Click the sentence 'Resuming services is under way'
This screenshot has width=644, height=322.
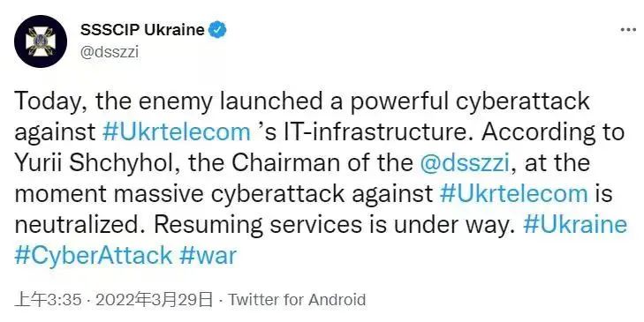point(332,224)
